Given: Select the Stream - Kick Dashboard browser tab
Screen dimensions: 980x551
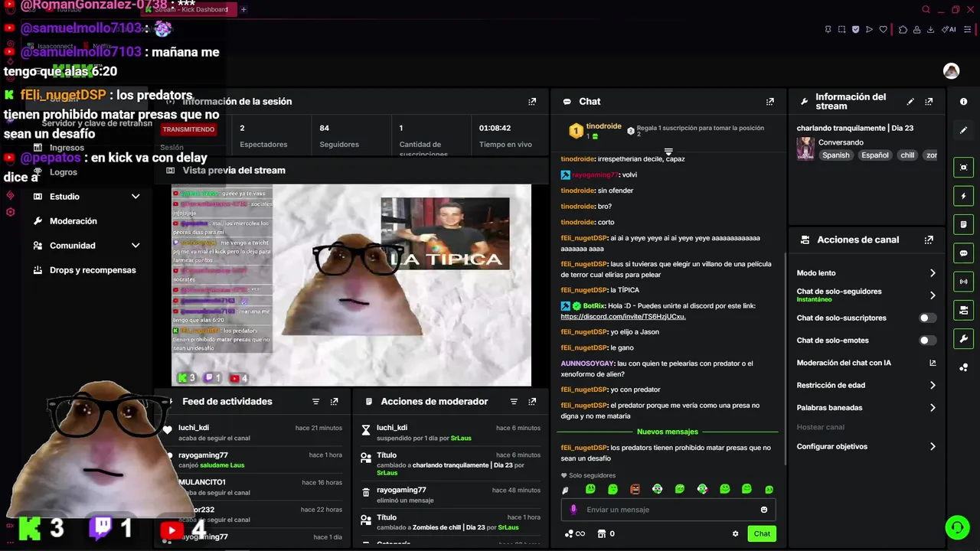Looking at the screenshot, I should 190,9.
